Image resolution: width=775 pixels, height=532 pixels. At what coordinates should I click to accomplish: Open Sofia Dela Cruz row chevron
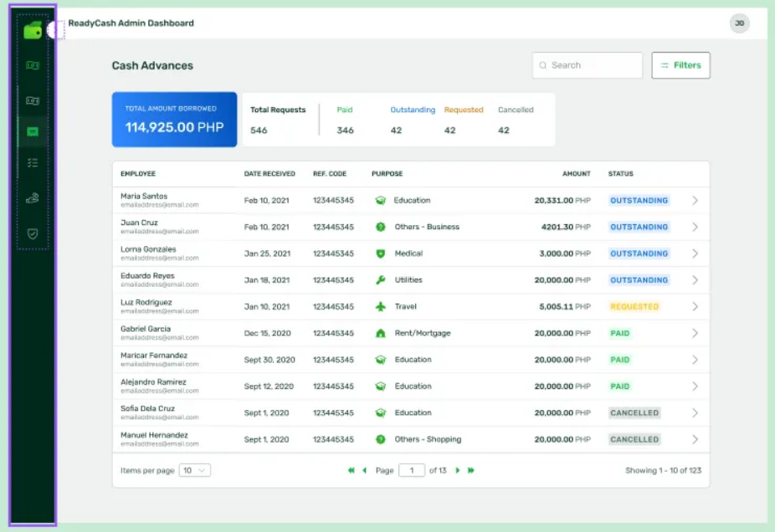(695, 413)
